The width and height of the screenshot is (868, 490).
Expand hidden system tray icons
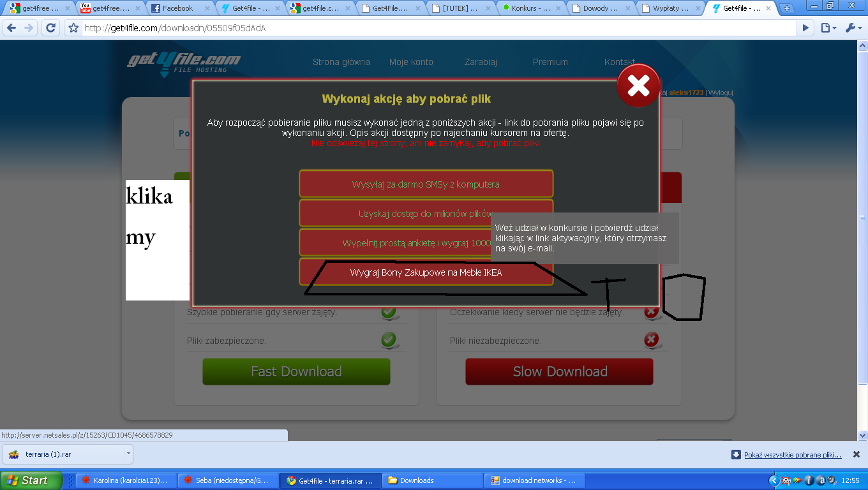(774, 480)
